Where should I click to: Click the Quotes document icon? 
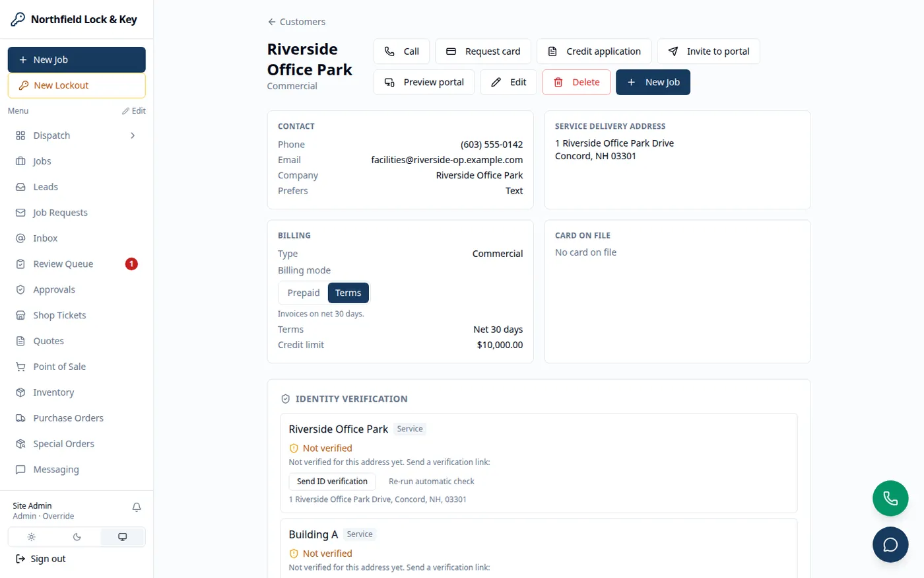point(20,342)
